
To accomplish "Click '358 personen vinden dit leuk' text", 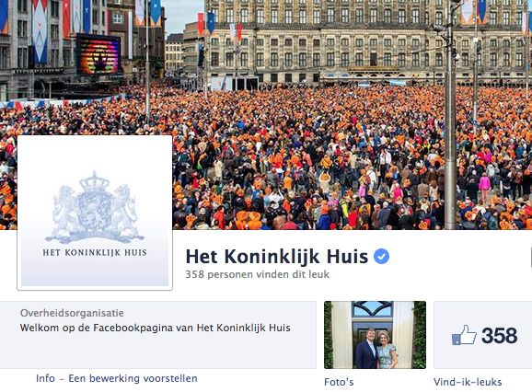I will pyautogui.click(x=257, y=274).
